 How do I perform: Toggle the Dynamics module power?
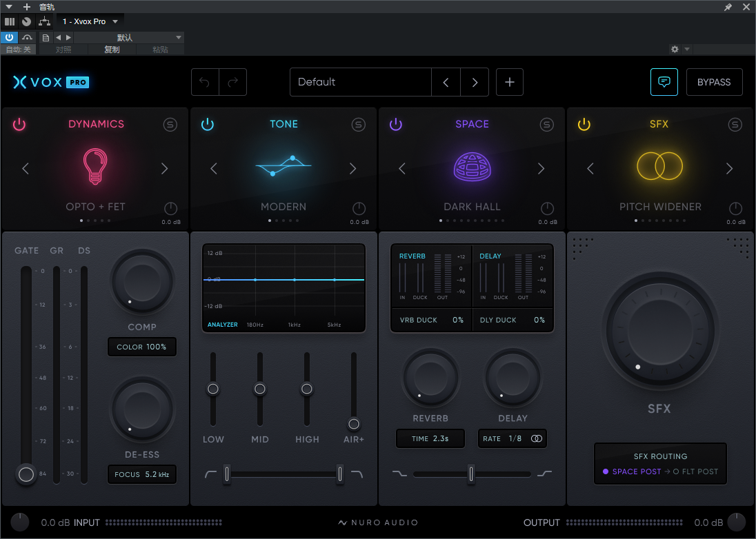click(x=19, y=124)
